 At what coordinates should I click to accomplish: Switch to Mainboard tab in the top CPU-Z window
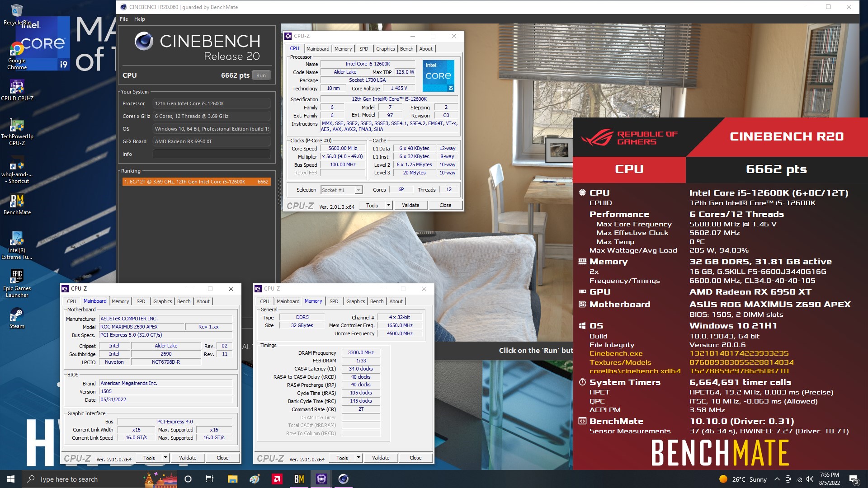coord(318,49)
